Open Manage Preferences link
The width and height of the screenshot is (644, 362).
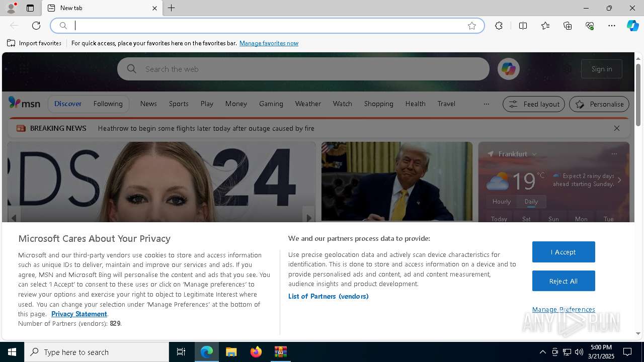[563, 309]
